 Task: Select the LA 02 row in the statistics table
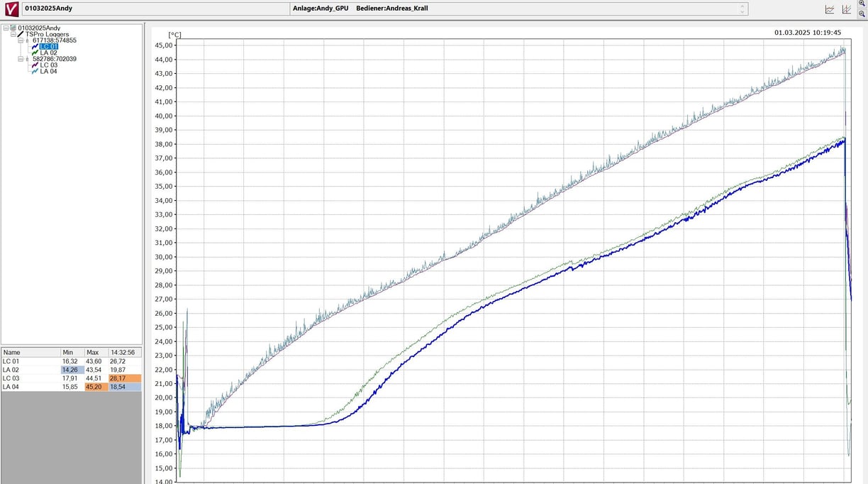pyautogui.click(x=71, y=370)
